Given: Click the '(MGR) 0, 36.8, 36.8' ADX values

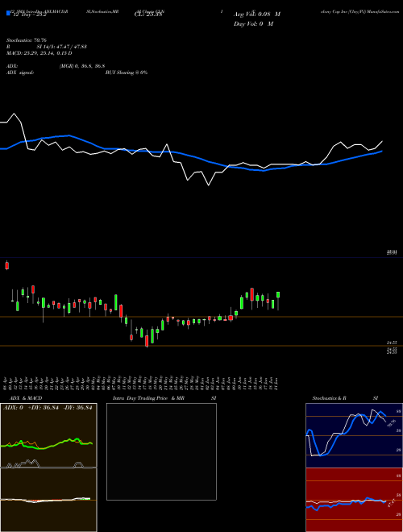Looking at the screenshot, I should tap(82, 66).
